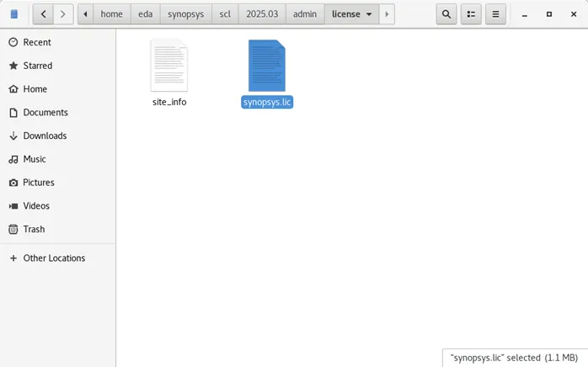Click the Downloads arrow icon
This screenshot has height=367, width=588.
click(x=13, y=136)
